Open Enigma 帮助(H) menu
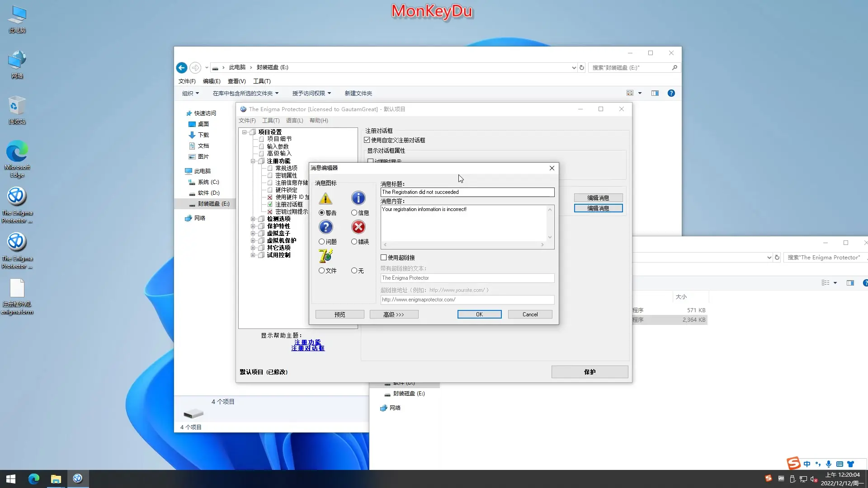 [319, 121]
